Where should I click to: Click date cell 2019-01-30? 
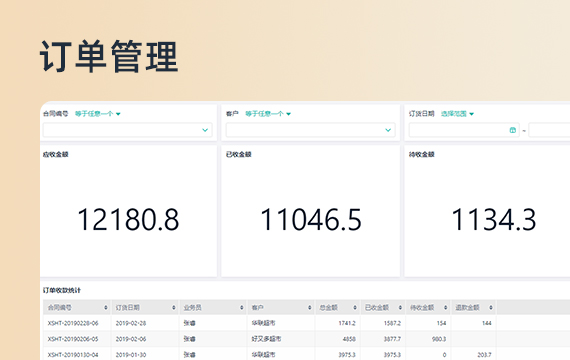(x=131, y=355)
